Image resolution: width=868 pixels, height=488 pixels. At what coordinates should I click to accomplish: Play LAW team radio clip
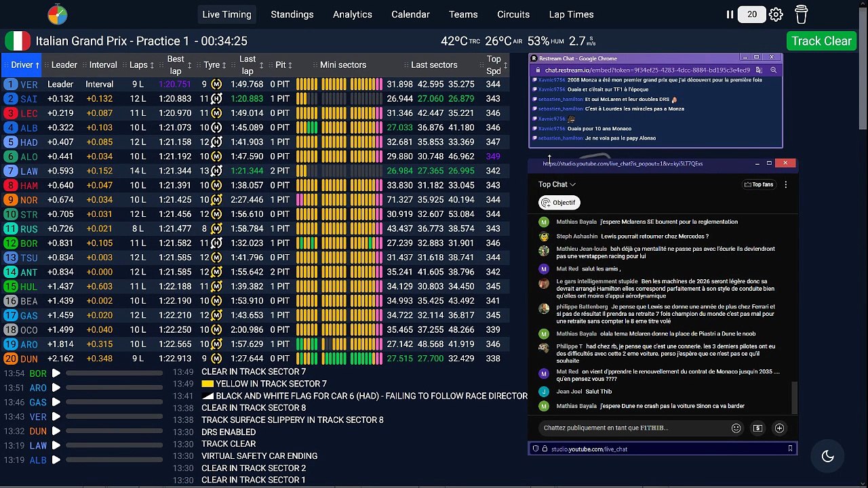56,445
